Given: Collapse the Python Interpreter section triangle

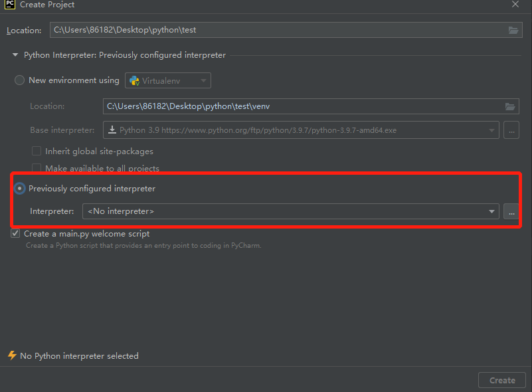Looking at the screenshot, I should (15, 54).
